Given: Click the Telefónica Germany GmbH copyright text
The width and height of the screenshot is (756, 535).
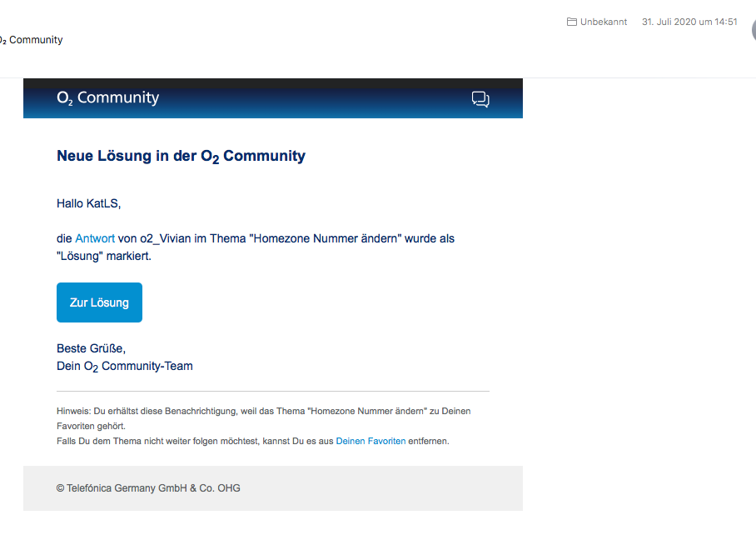Looking at the screenshot, I should click(148, 488).
